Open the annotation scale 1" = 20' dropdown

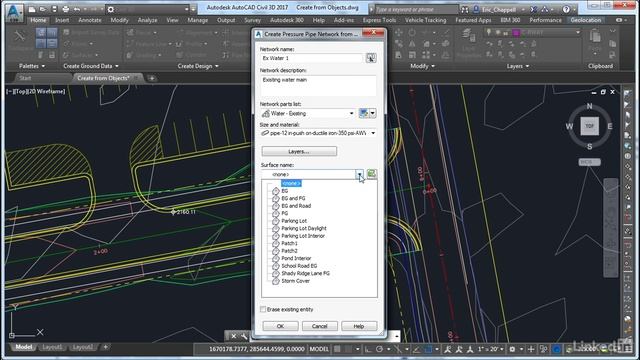[x=491, y=349]
